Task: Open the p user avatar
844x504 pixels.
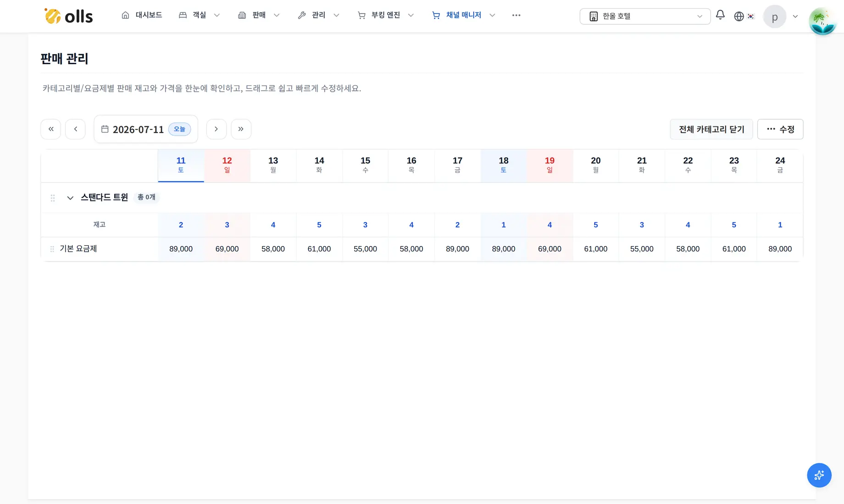Action: [775, 17]
